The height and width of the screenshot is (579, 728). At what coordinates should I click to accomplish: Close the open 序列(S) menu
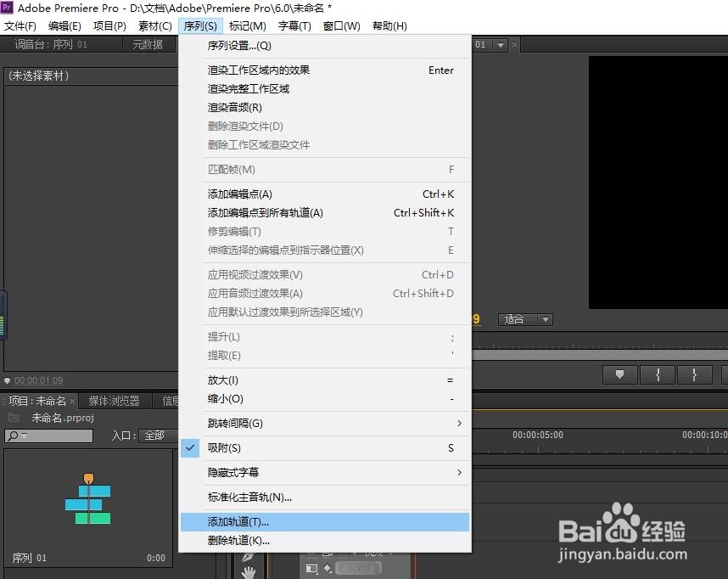(x=200, y=26)
